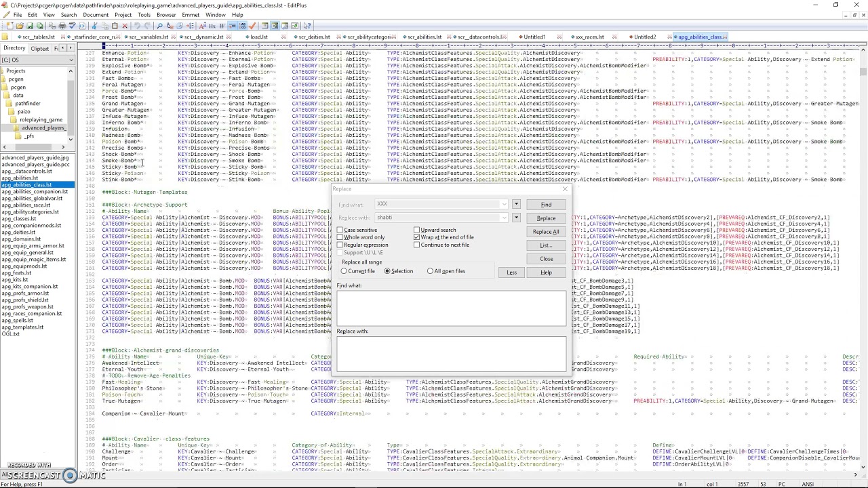868x488 pixels.
Task: Click inside the multiline Replace with field
Action: pos(451,352)
